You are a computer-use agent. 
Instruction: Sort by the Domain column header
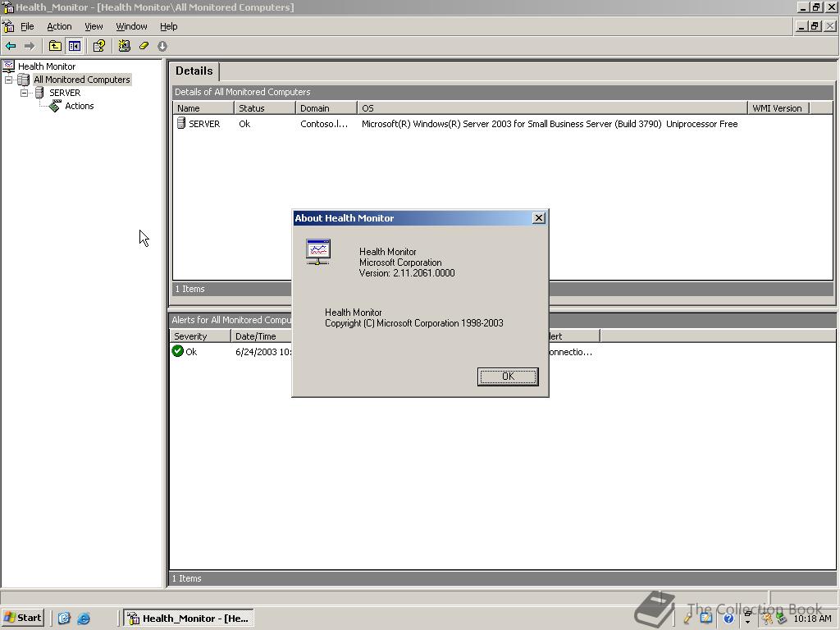pos(326,108)
